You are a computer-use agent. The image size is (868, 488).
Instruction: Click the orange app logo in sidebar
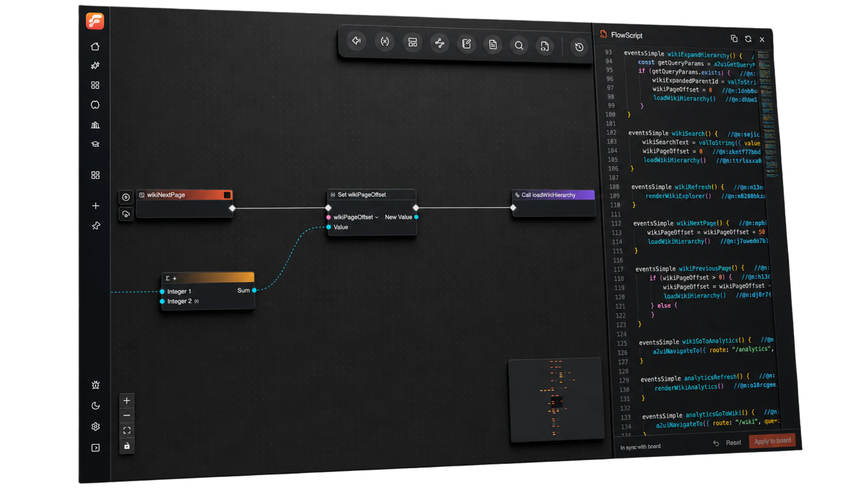(x=95, y=21)
